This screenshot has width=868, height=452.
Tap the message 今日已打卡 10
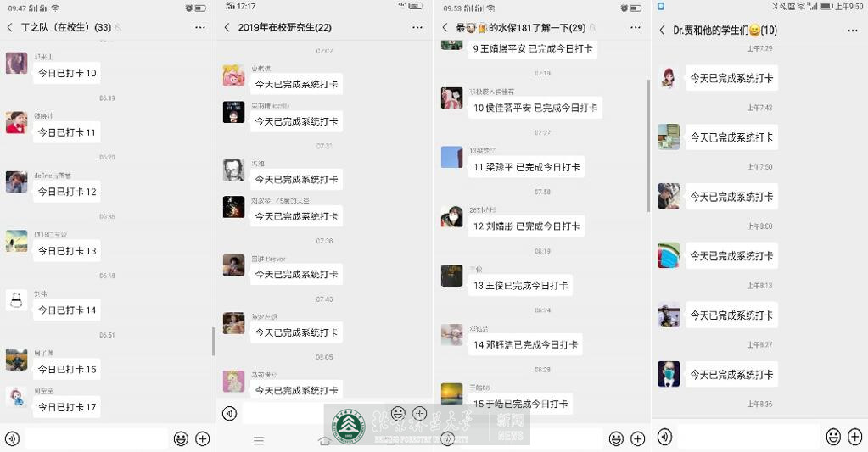point(67,73)
